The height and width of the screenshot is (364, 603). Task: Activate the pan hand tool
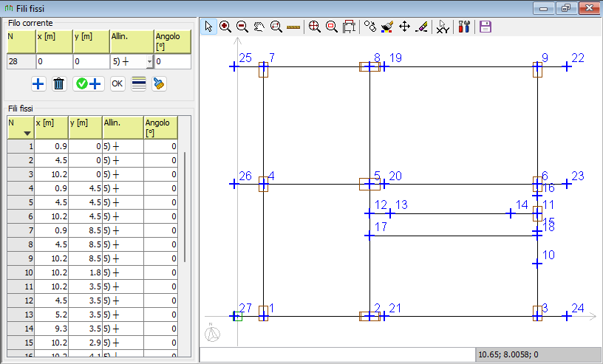pyautogui.click(x=259, y=27)
